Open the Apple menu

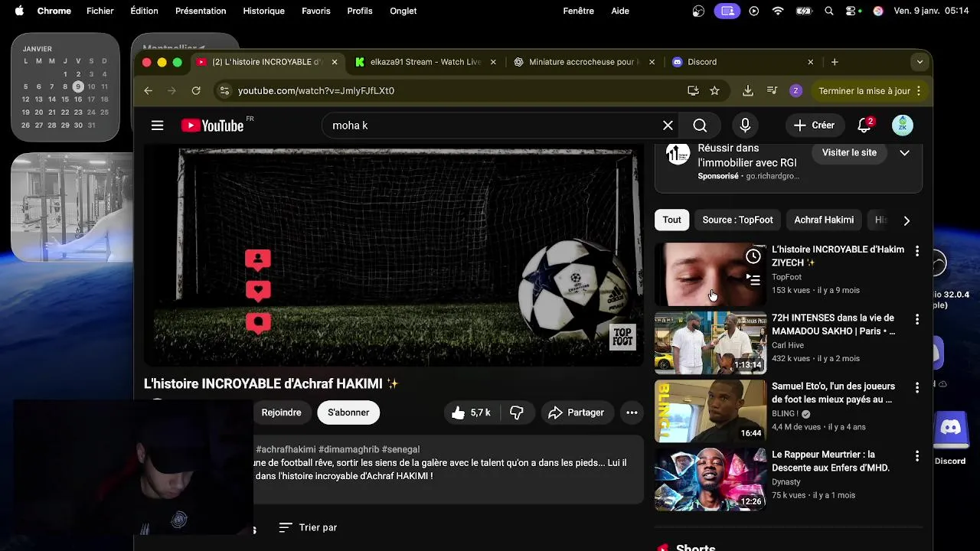19,11
